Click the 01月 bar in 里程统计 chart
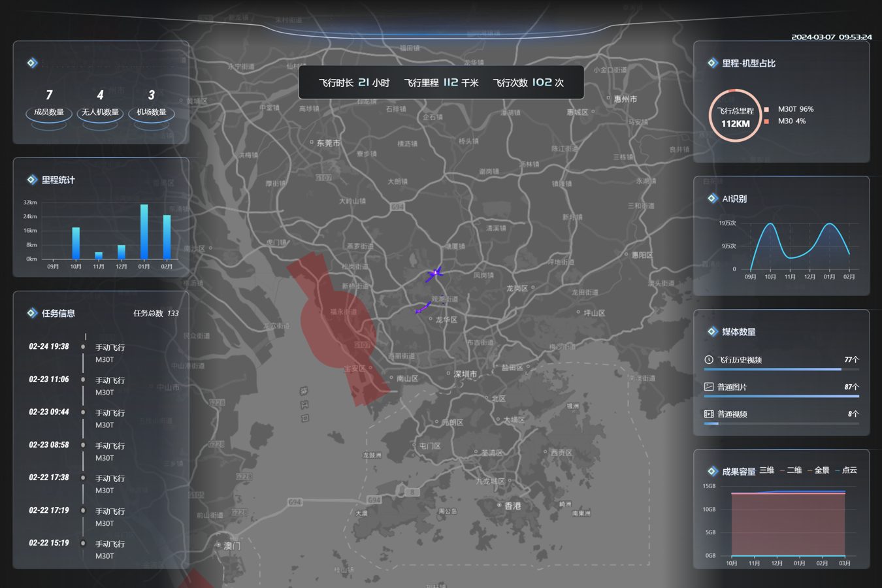Screen dimensions: 882x588 144,232
